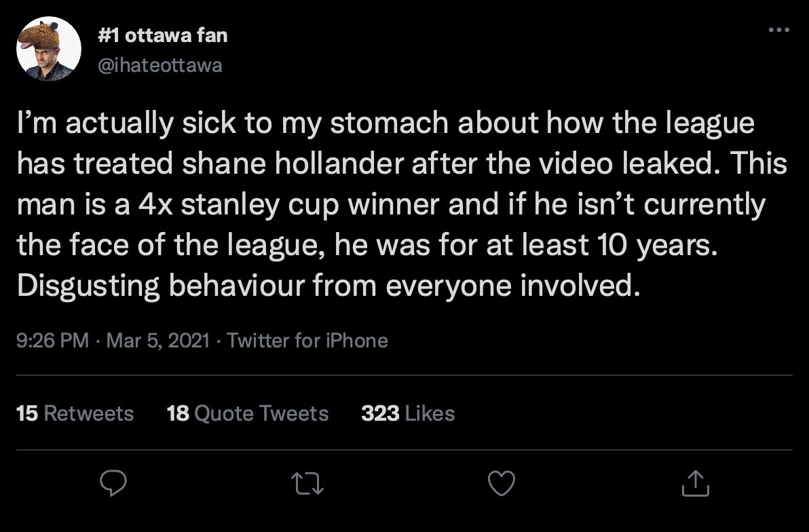Like the tweet with the heart icon

(502, 482)
